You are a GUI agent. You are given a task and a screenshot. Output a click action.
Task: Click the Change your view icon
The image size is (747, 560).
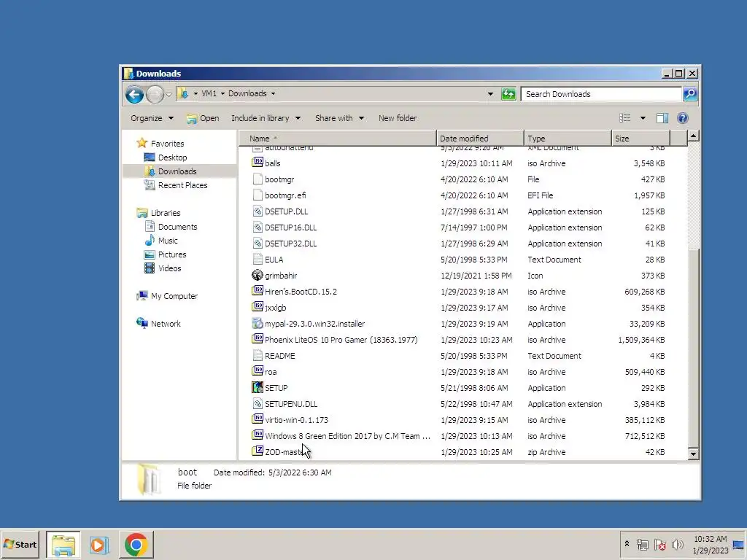tap(624, 118)
